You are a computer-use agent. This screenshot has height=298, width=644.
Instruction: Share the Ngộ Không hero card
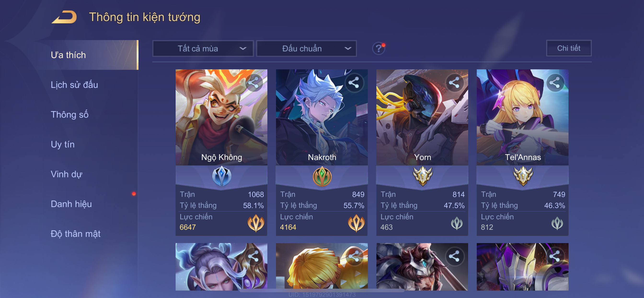tap(253, 83)
